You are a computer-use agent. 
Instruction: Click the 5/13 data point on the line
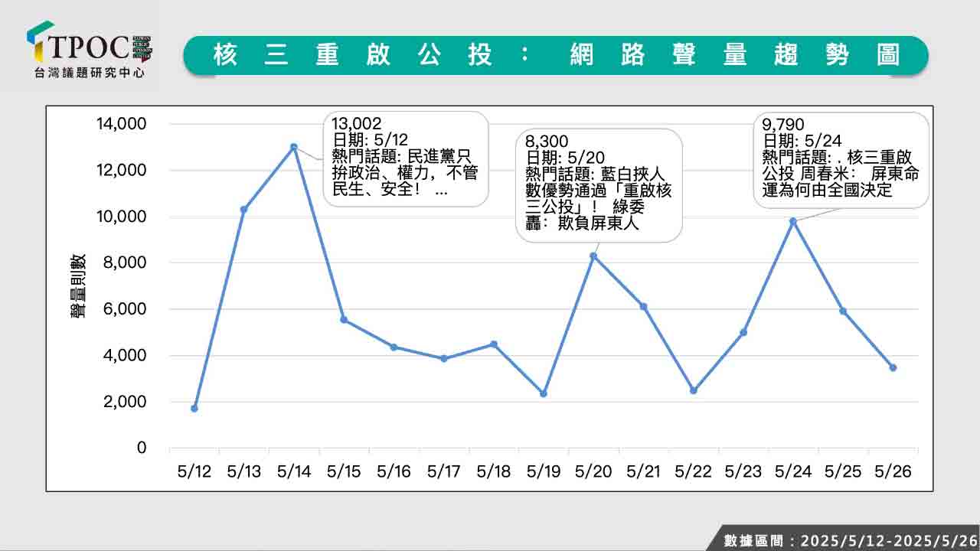click(244, 209)
